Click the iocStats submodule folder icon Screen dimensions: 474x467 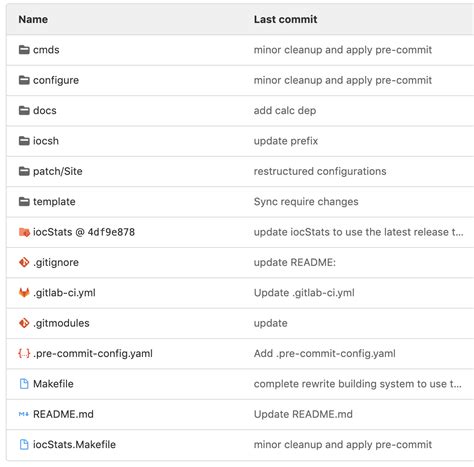click(24, 232)
